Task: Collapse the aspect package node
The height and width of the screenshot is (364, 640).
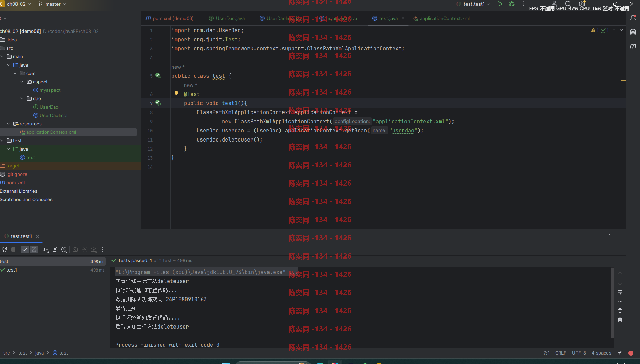Action: pyautogui.click(x=22, y=82)
